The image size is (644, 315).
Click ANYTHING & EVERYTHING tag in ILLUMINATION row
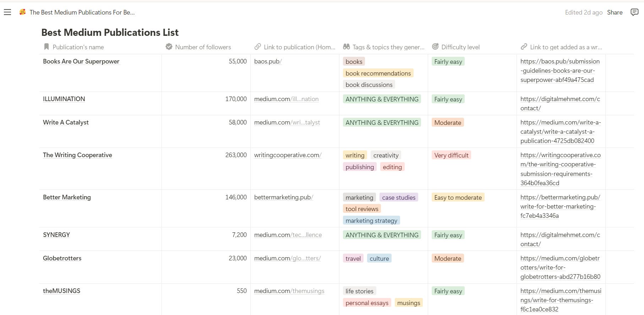[x=382, y=99]
